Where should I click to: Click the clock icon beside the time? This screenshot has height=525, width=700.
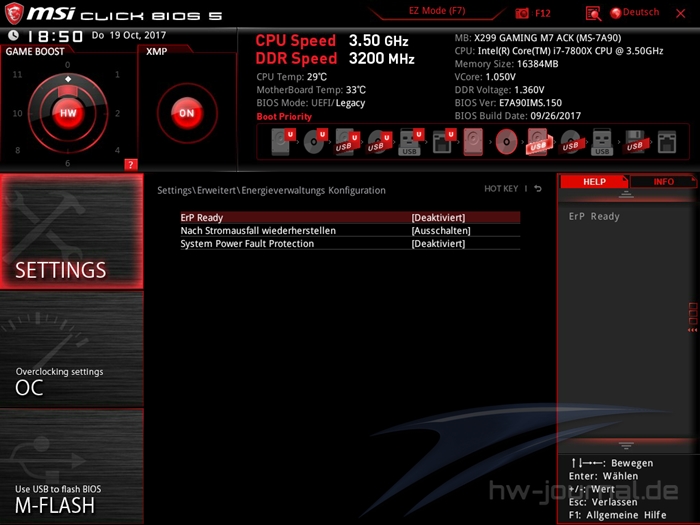pos(13,35)
